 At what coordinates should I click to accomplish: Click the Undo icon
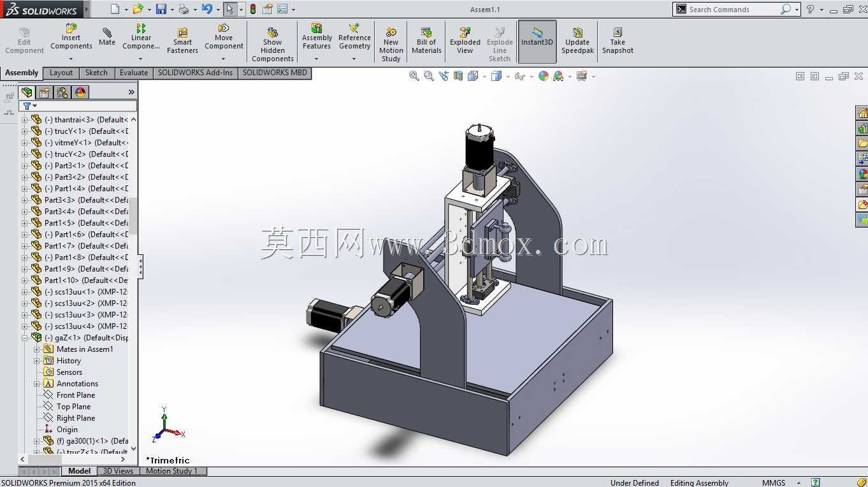pos(206,9)
